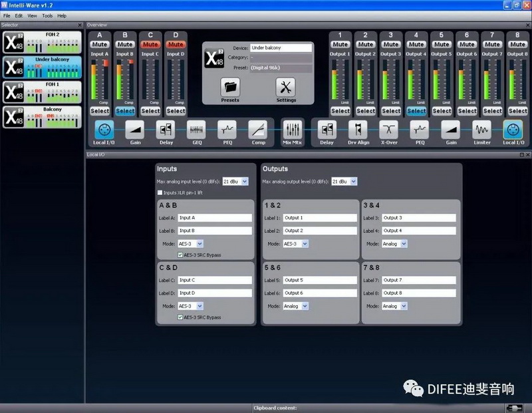Enable Inputs XLR pin-1 lift checkbox
532x413 pixels.
(160, 193)
